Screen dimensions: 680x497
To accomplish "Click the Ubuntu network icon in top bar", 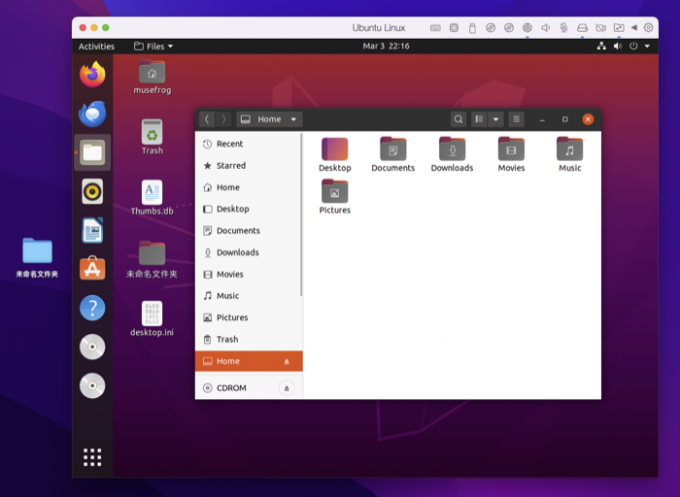I will tap(601, 46).
